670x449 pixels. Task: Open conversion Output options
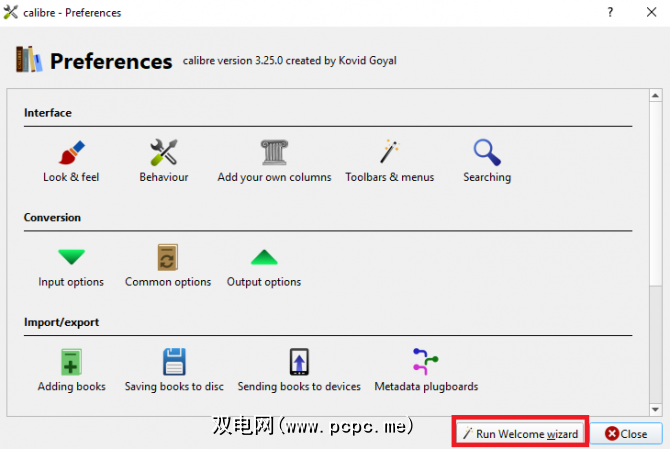point(264,267)
